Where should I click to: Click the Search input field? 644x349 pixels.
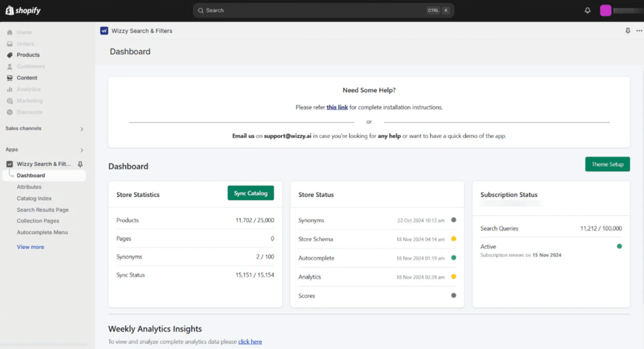click(x=322, y=10)
